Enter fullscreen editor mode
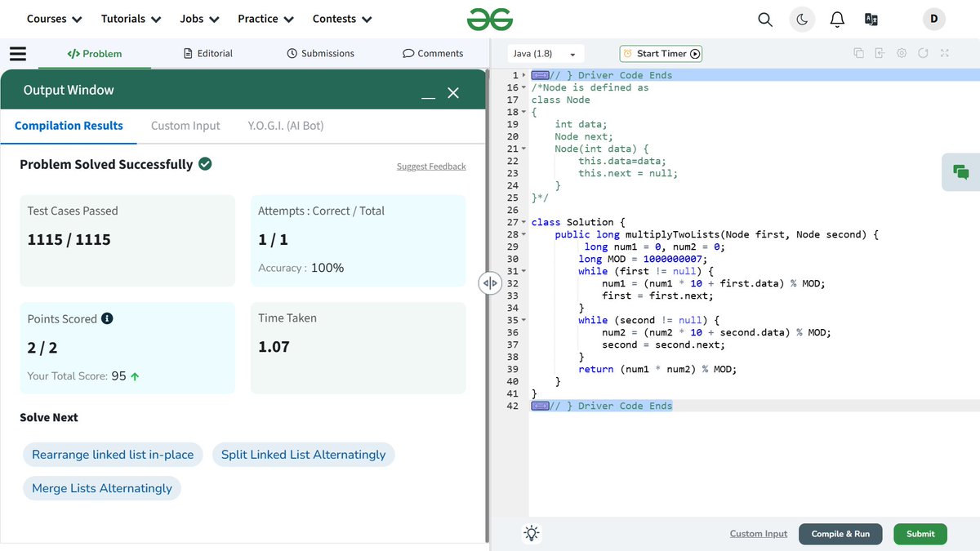The image size is (980, 551). (944, 53)
